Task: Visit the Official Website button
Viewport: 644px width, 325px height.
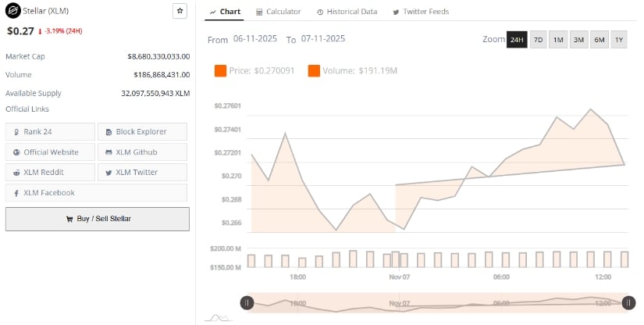Action: tap(50, 152)
